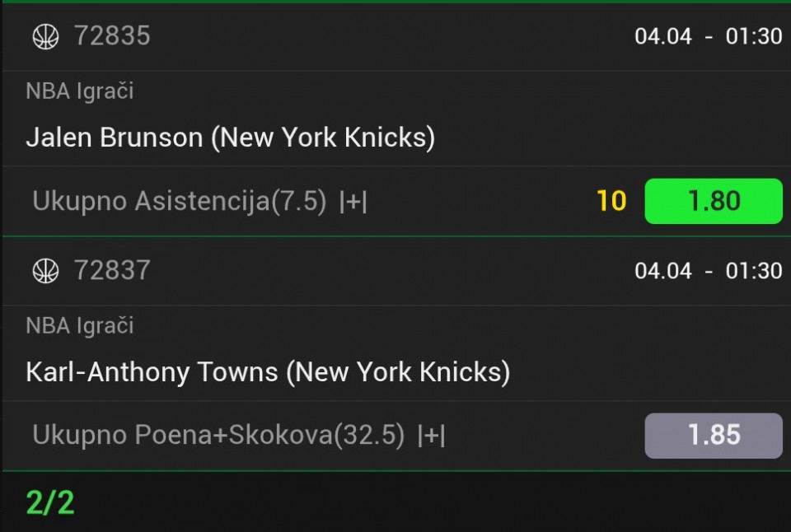
Task: Click the Ukupno Poena+Skokova(32.5) market label
Action: [x=218, y=436]
